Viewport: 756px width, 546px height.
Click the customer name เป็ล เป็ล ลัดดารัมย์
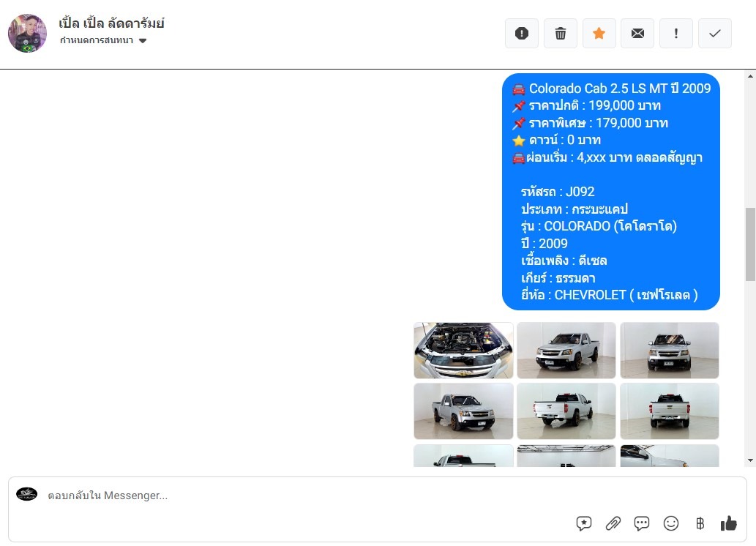point(111,23)
